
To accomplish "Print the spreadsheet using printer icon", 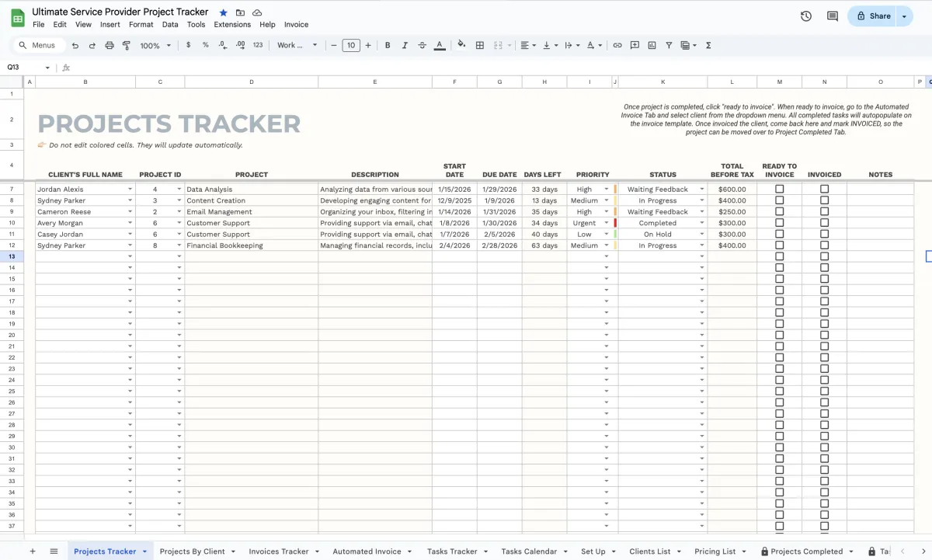I will point(110,46).
